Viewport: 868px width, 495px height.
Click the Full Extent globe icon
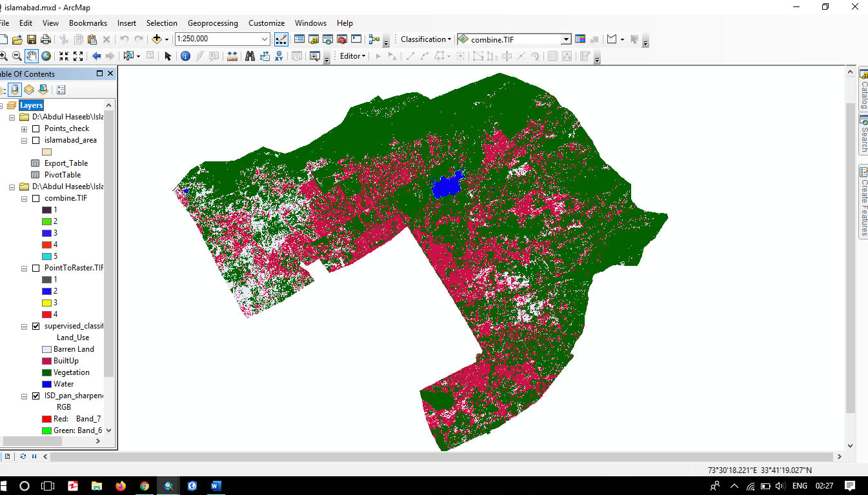pos(46,56)
